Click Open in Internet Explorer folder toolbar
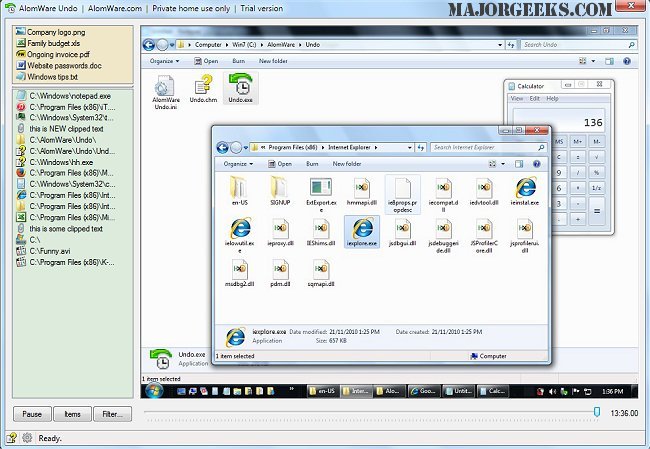 pyautogui.click(x=280, y=164)
